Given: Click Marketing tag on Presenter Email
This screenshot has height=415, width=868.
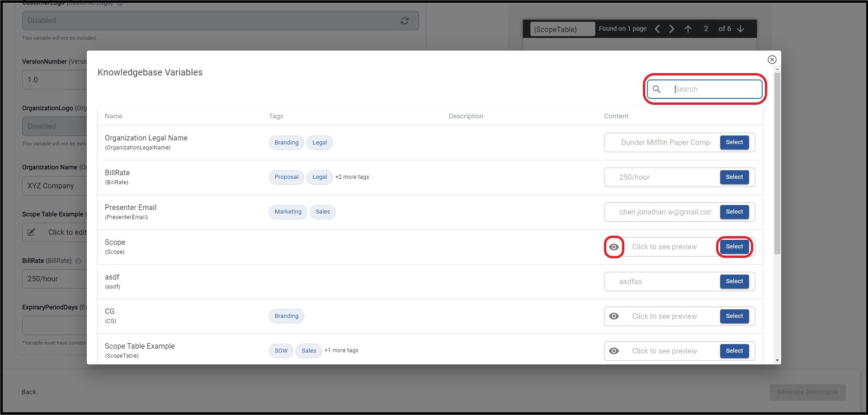Looking at the screenshot, I should [288, 212].
